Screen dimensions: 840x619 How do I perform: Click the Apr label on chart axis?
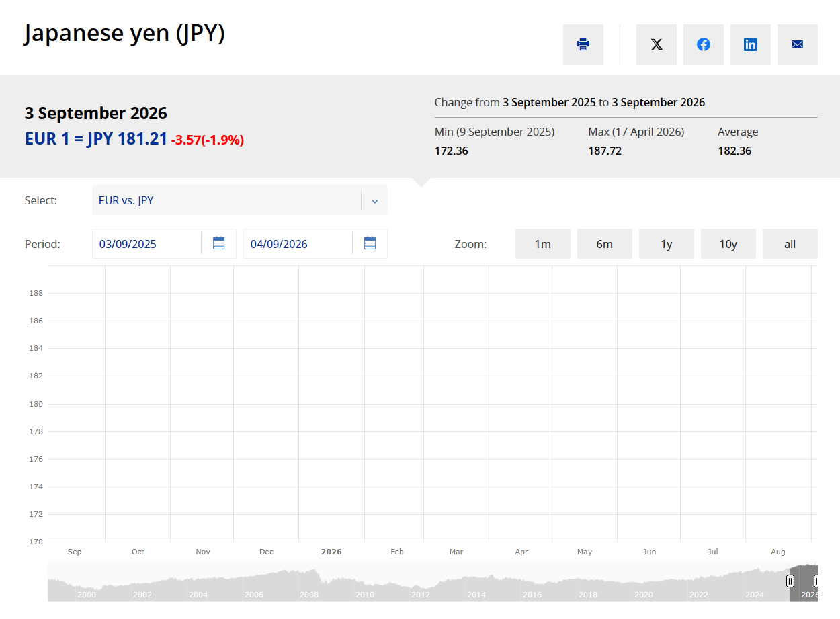coord(521,552)
